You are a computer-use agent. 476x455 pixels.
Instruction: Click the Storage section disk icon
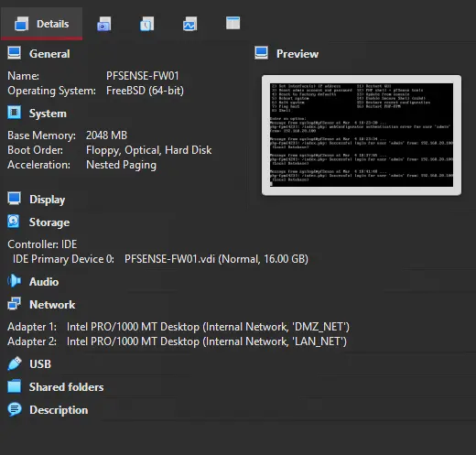(14, 222)
